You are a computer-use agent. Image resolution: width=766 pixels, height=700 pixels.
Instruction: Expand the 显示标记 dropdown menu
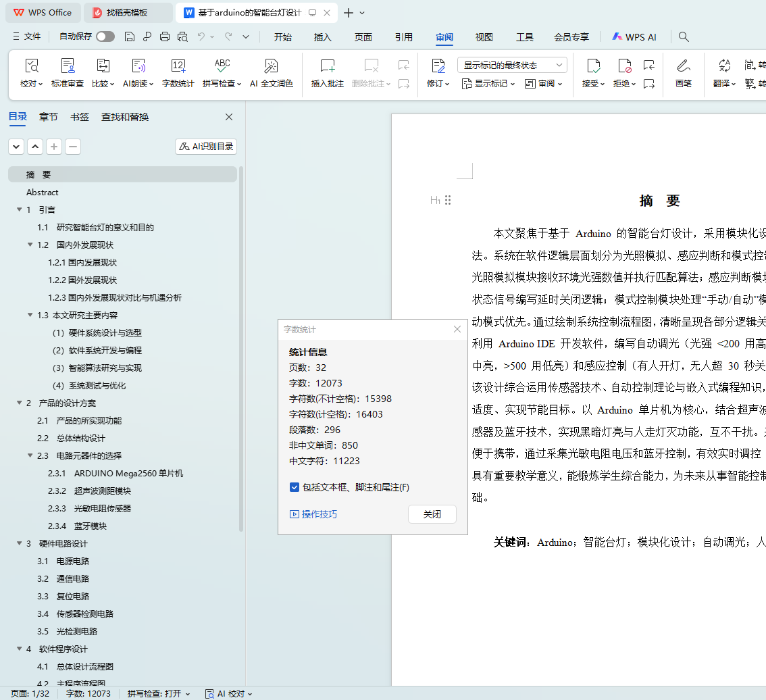(x=488, y=84)
